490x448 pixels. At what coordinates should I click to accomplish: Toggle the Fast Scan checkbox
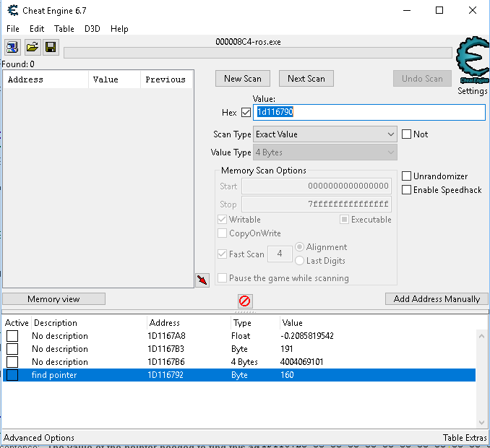coord(222,254)
